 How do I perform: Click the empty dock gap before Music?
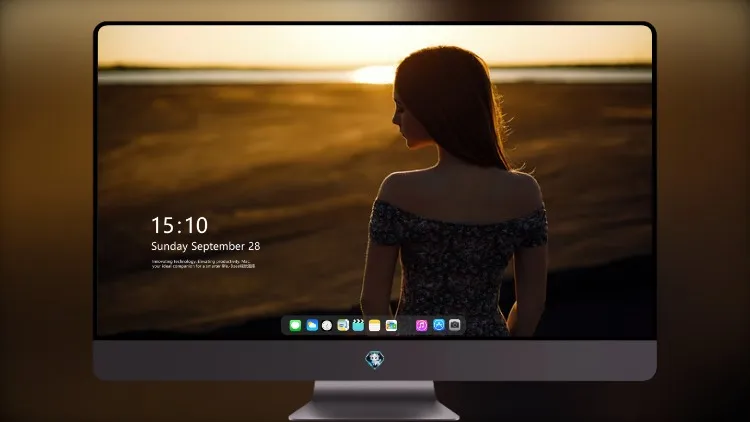(x=407, y=325)
